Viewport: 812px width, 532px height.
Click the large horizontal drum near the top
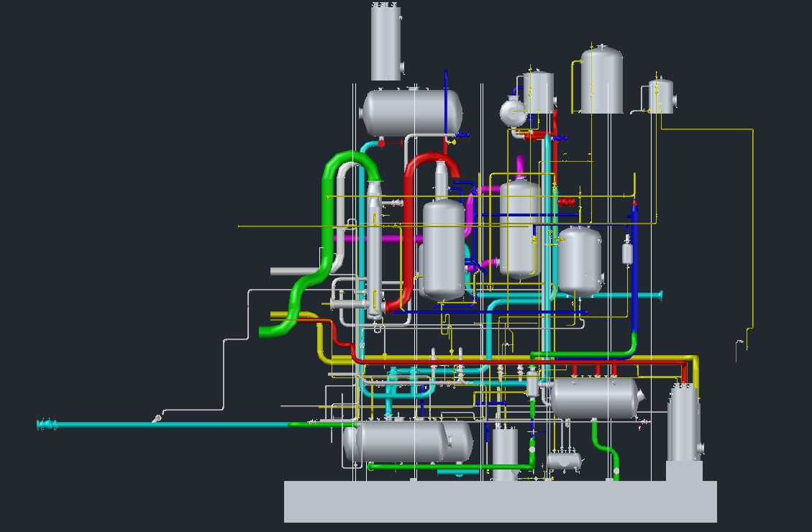point(410,112)
